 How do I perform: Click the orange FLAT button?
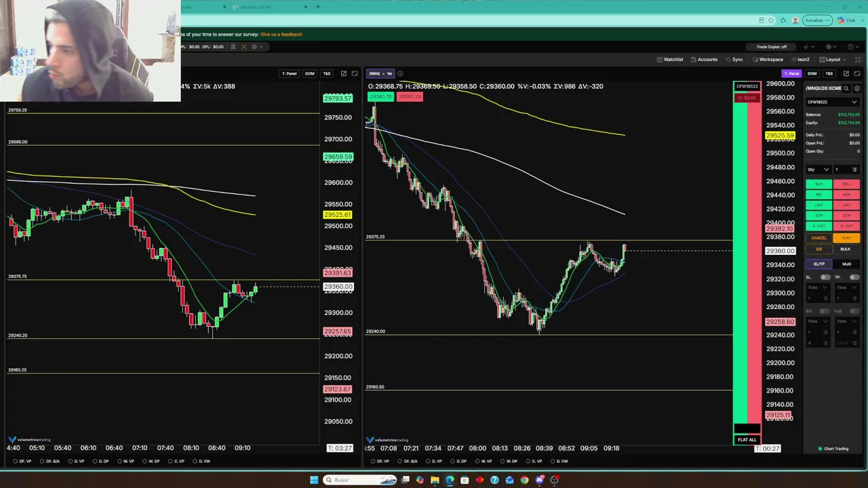click(x=846, y=238)
